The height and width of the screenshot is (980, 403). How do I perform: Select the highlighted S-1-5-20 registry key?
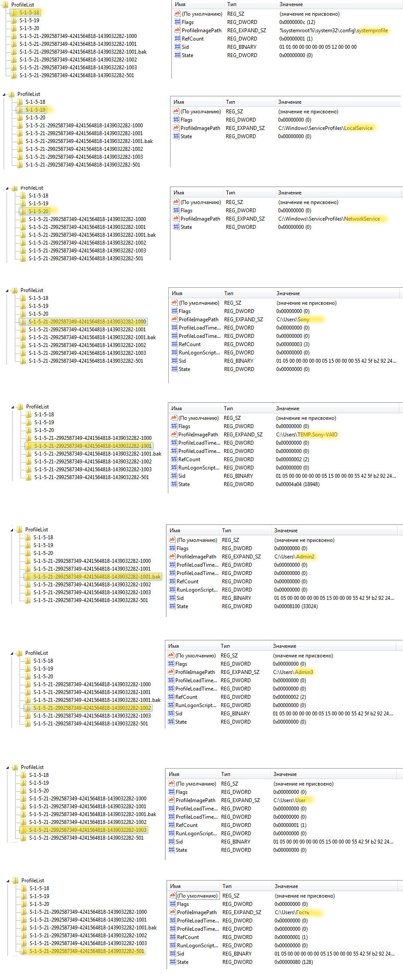point(38,211)
